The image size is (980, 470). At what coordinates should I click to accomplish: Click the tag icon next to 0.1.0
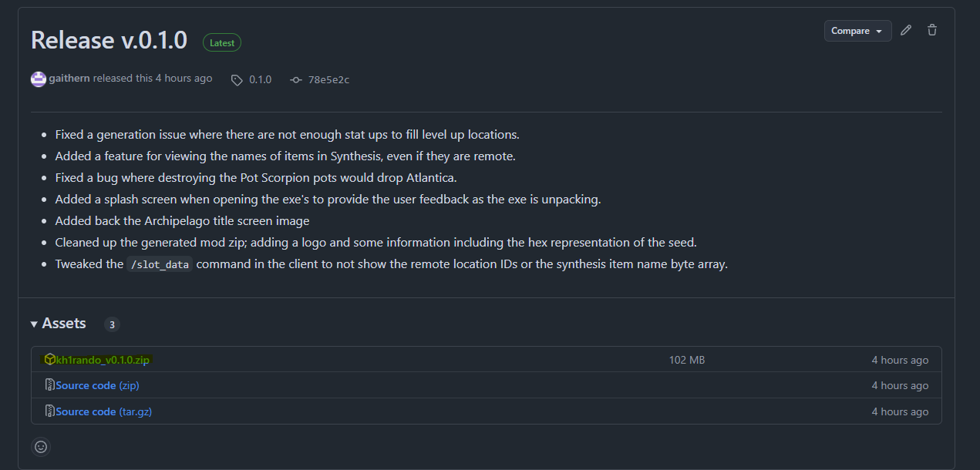[x=237, y=79]
